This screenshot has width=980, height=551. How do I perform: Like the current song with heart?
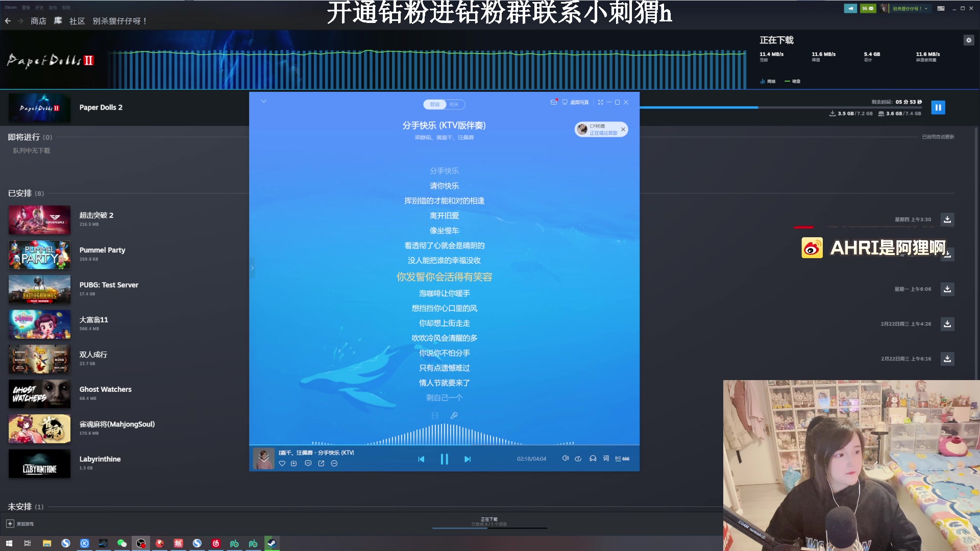tap(282, 464)
